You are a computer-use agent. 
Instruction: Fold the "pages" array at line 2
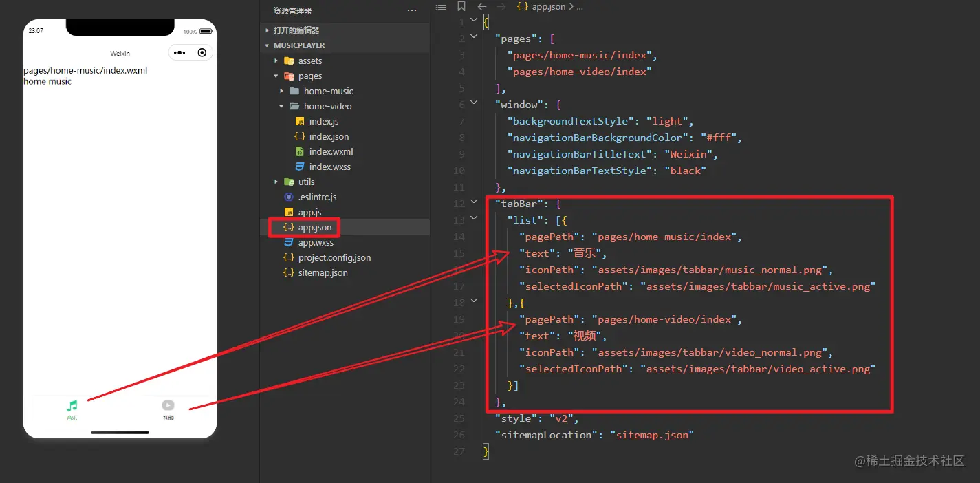[x=473, y=36]
